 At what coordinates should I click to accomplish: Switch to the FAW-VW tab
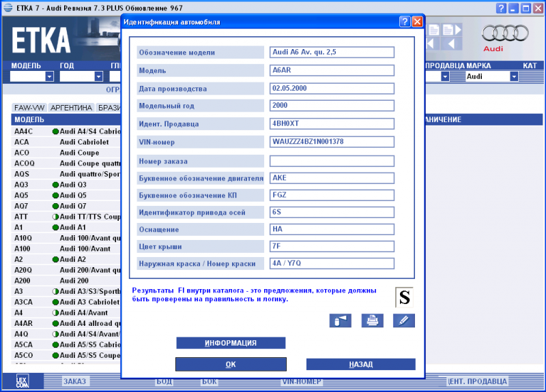coord(29,108)
